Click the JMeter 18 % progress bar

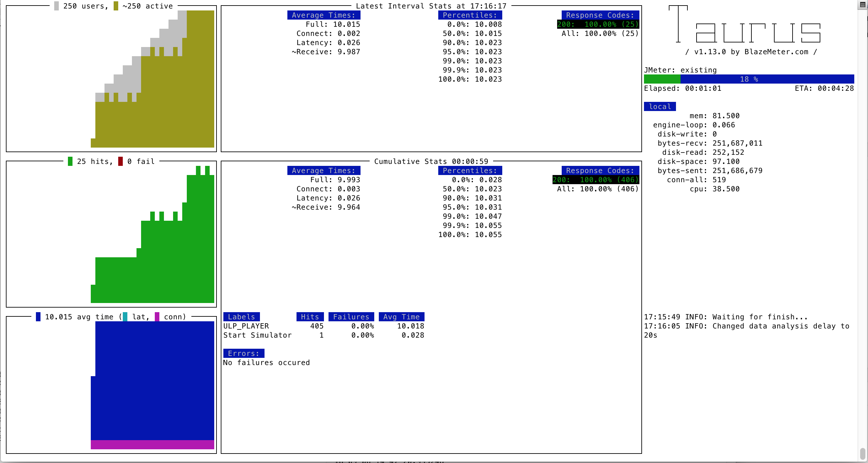[749, 79]
